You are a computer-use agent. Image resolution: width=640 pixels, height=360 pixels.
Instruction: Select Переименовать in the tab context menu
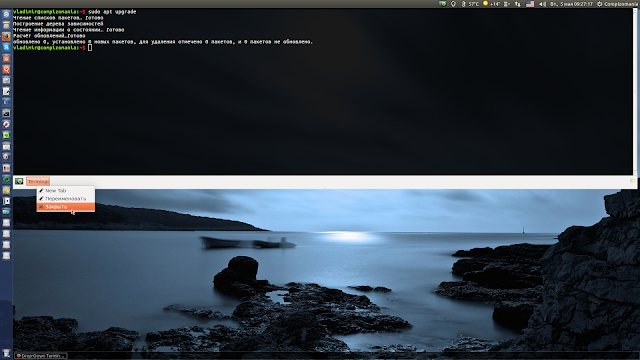pos(66,199)
